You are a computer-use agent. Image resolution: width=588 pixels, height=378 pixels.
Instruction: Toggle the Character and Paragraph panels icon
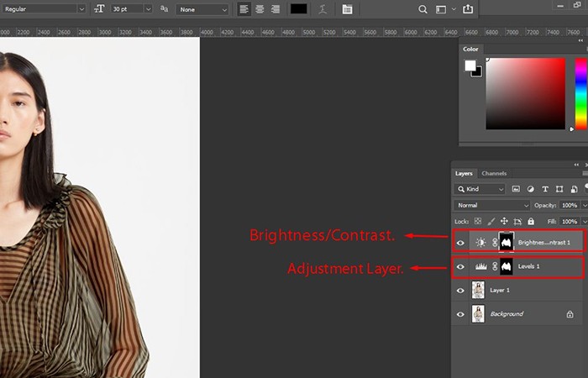tap(347, 9)
